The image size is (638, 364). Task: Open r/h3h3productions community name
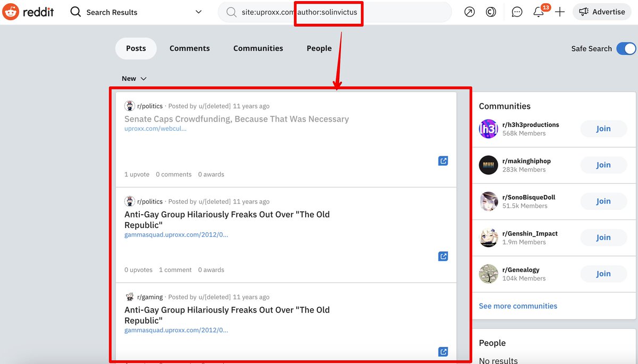pyautogui.click(x=531, y=125)
